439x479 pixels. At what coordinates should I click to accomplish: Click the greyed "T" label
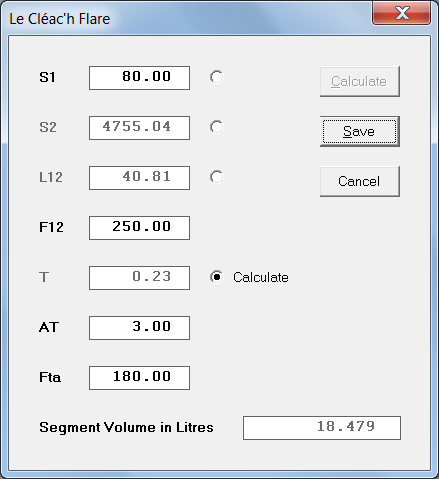click(44, 277)
